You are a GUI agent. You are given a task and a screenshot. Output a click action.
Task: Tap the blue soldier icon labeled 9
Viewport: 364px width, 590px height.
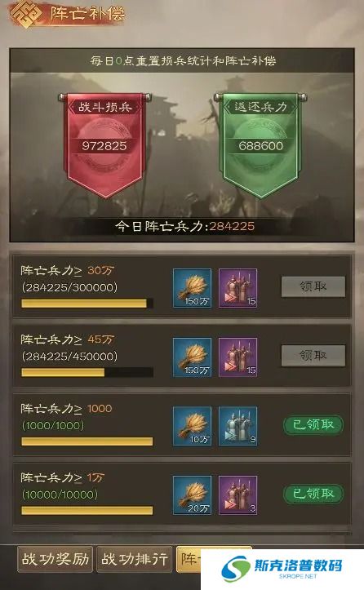[237, 426]
